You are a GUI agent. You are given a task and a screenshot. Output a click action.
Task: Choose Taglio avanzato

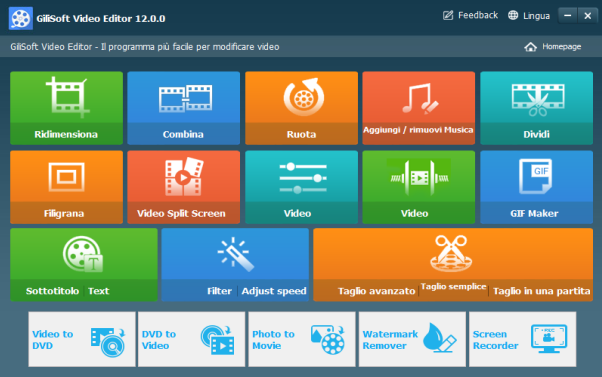pos(376,291)
